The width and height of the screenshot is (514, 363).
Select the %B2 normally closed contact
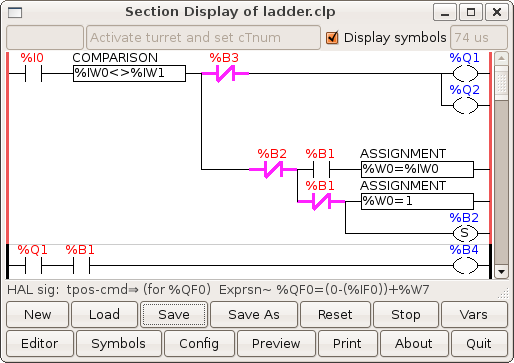(x=273, y=170)
